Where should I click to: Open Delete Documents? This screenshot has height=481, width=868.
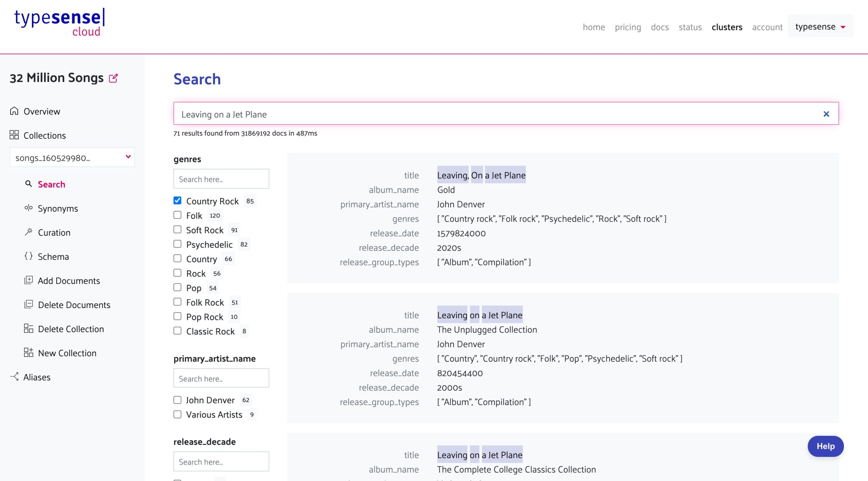[74, 305]
